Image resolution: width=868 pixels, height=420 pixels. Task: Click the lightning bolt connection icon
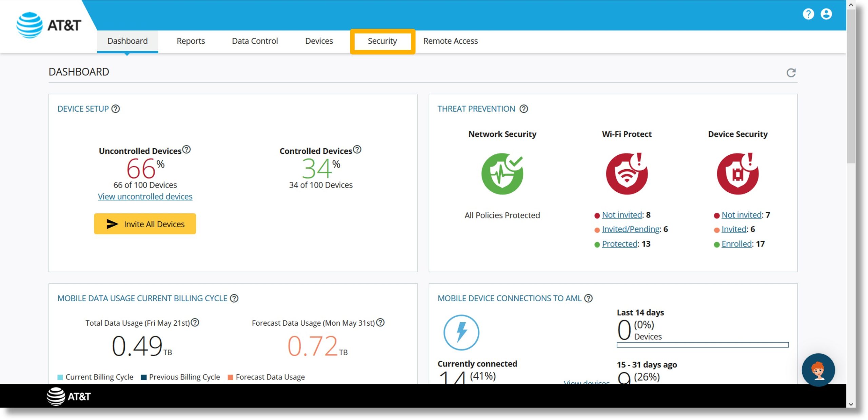coord(461,332)
